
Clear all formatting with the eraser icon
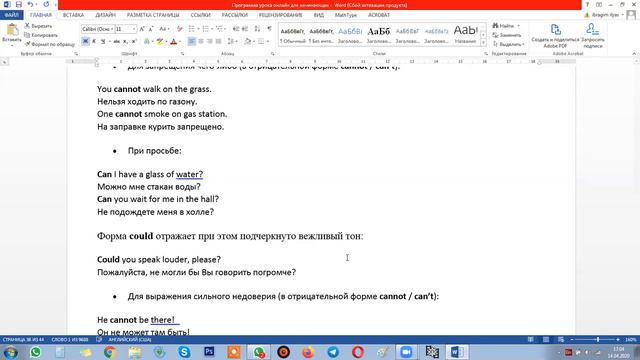[x=180, y=29]
